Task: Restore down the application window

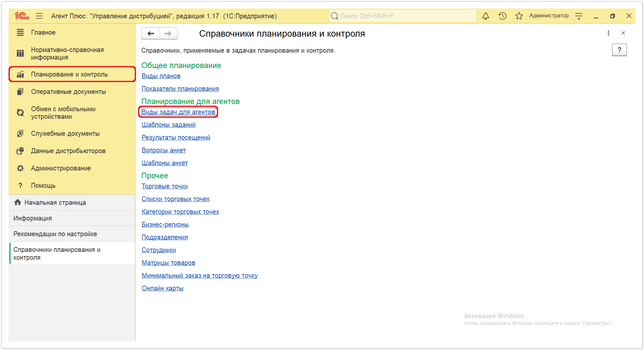Action: click(612, 16)
